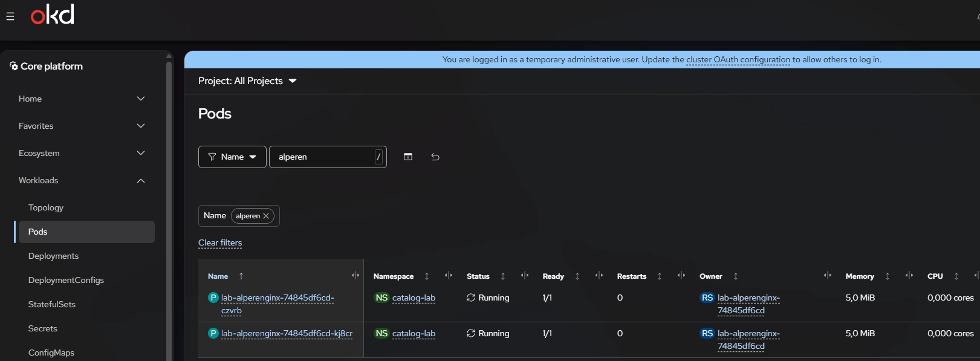Click resize handle of Status column

(x=525, y=276)
